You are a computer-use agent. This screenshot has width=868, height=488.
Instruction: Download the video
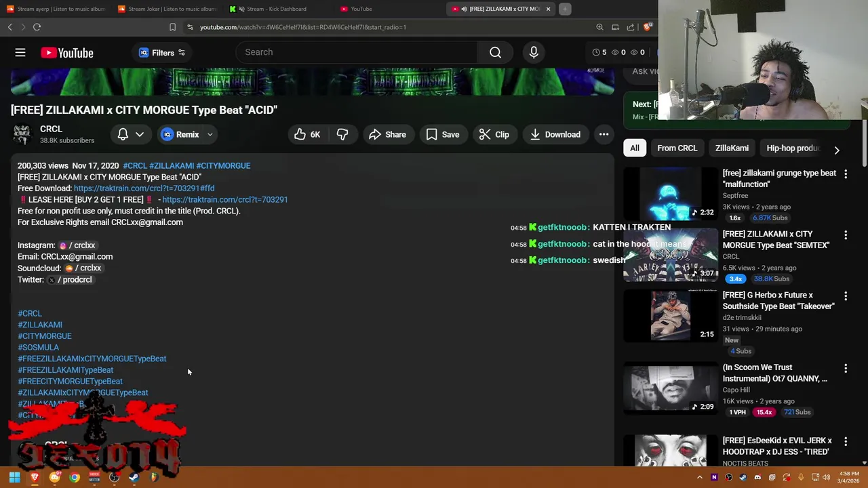tap(555, 134)
